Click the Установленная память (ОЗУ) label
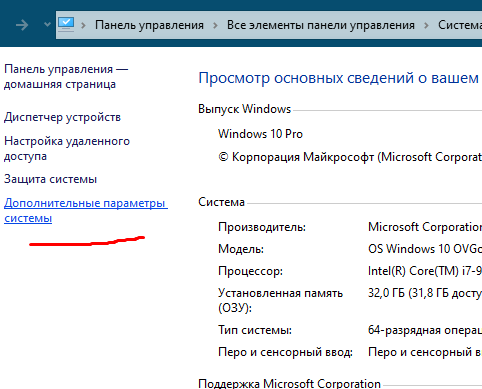The height and width of the screenshot is (389, 482). coord(281,300)
